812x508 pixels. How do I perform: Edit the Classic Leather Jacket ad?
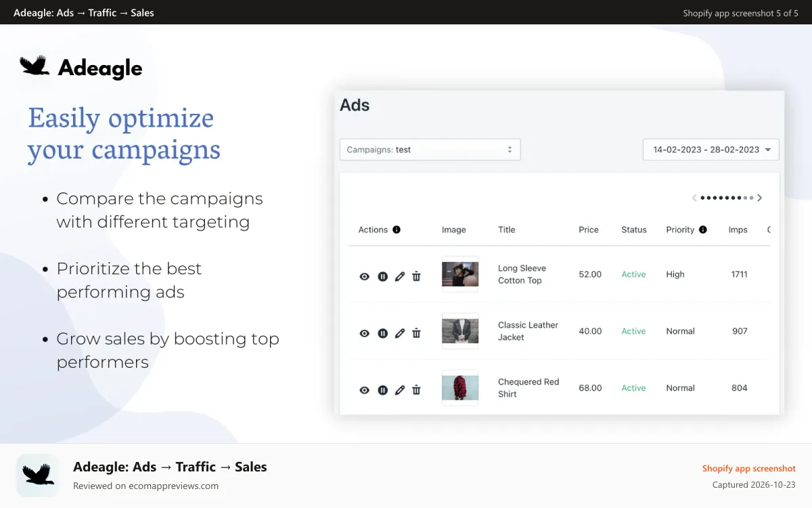tap(400, 333)
